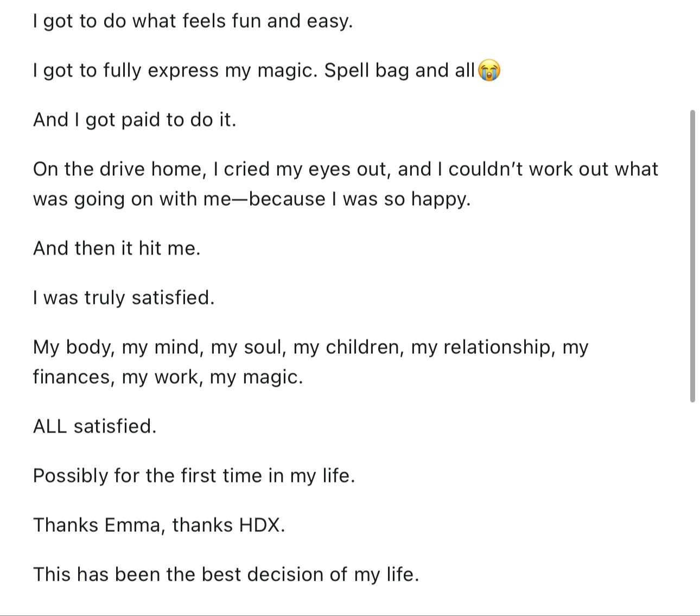The width and height of the screenshot is (700, 616).
Task: Click the capitalized word "ALL"
Action: pos(50,427)
